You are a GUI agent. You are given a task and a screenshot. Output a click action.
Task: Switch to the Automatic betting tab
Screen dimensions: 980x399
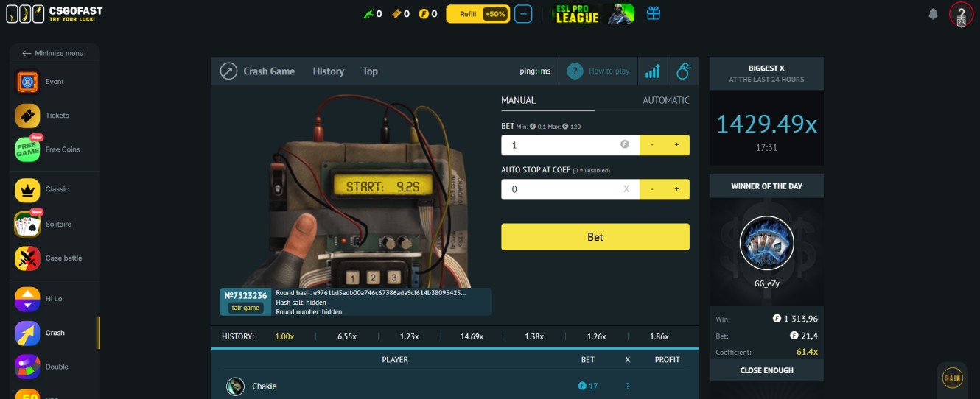point(665,100)
